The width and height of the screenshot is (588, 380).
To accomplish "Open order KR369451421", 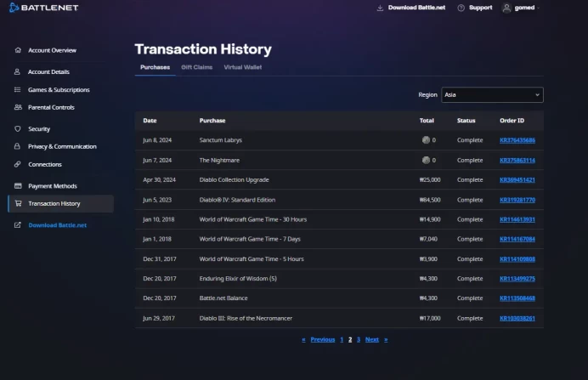I will [517, 179].
